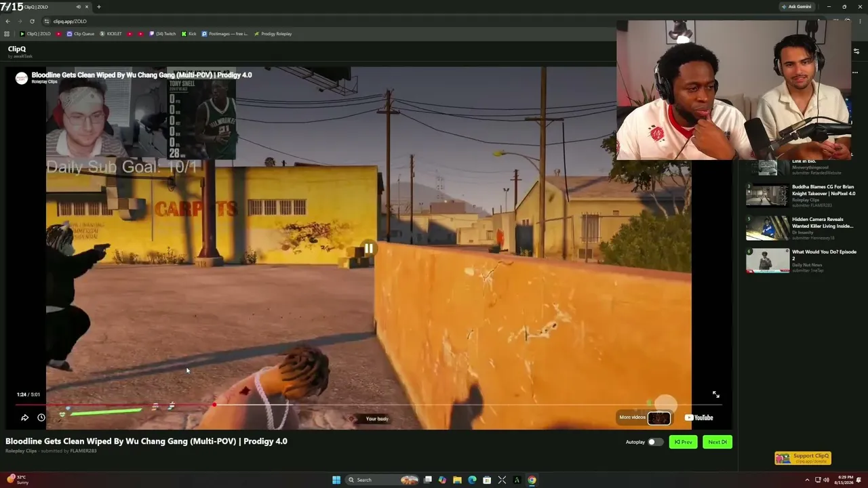Enter fullscreen with the expand arrows icon
Viewport: 868px width, 488px height.
point(715,394)
